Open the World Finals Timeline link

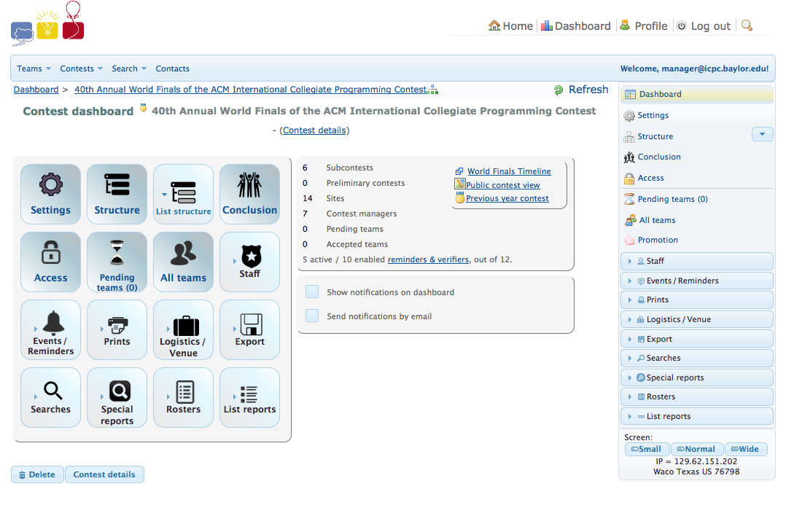(509, 171)
